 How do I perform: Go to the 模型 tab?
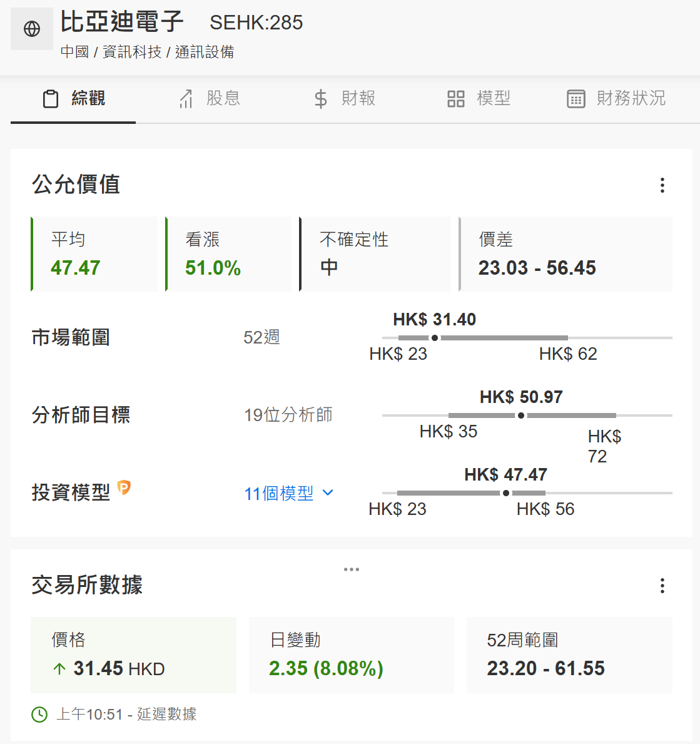point(479,99)
